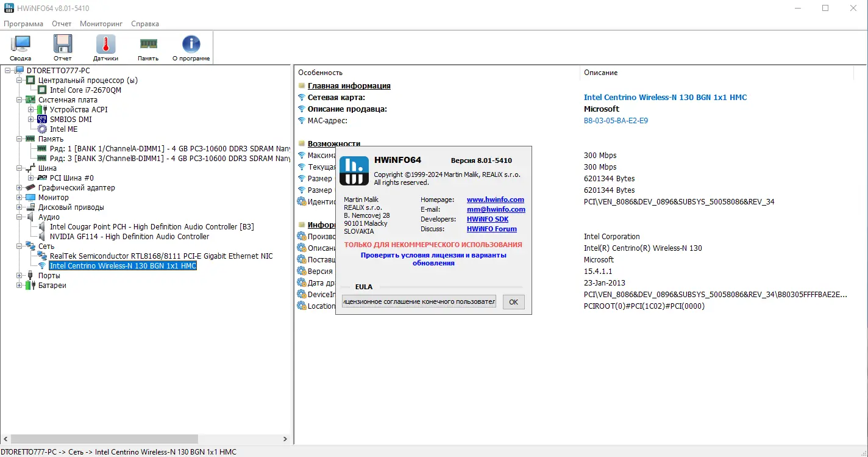Open the Отчет menu in the menu bar

point(62,24)
